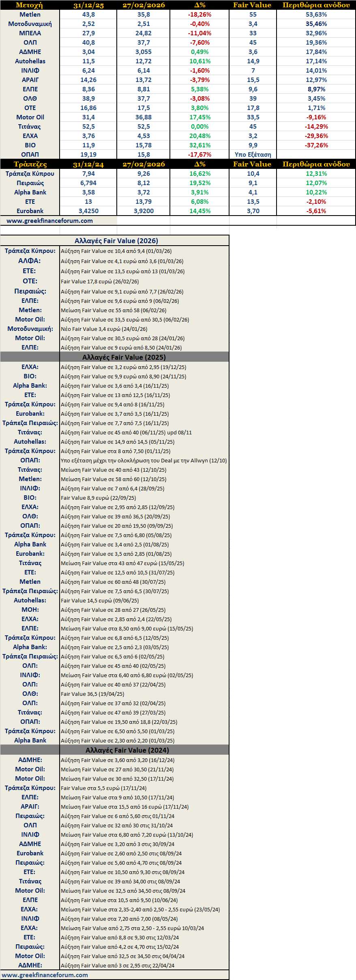Select ΕΤΕ upside margin -2,10%
The width and height of the screenshot is (356, 980).
click(x=316, y=202)
